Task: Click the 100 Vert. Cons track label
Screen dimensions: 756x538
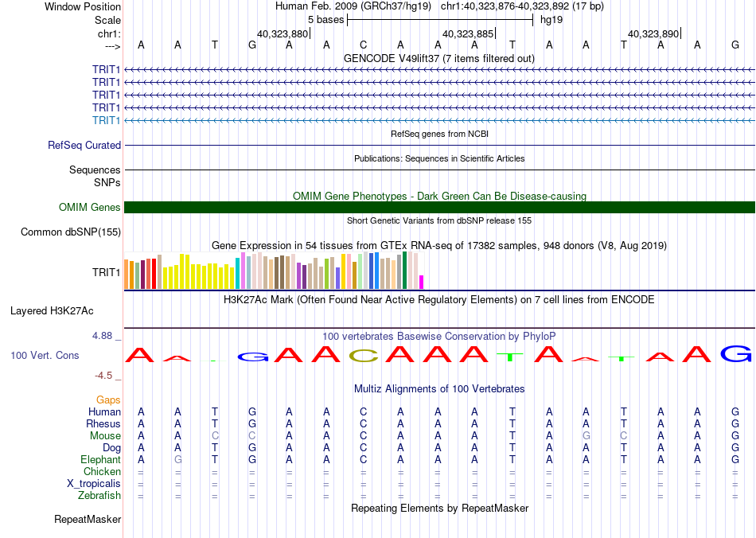Action: tap(45, 355)
